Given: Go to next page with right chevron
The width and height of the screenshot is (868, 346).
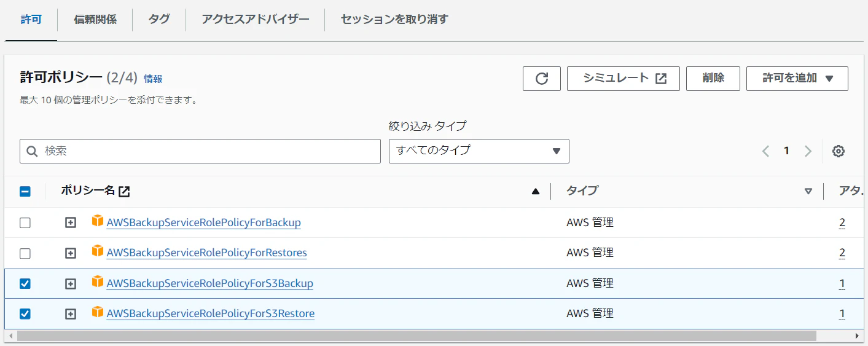Looking at the screenshot, I should coord(808,151).
